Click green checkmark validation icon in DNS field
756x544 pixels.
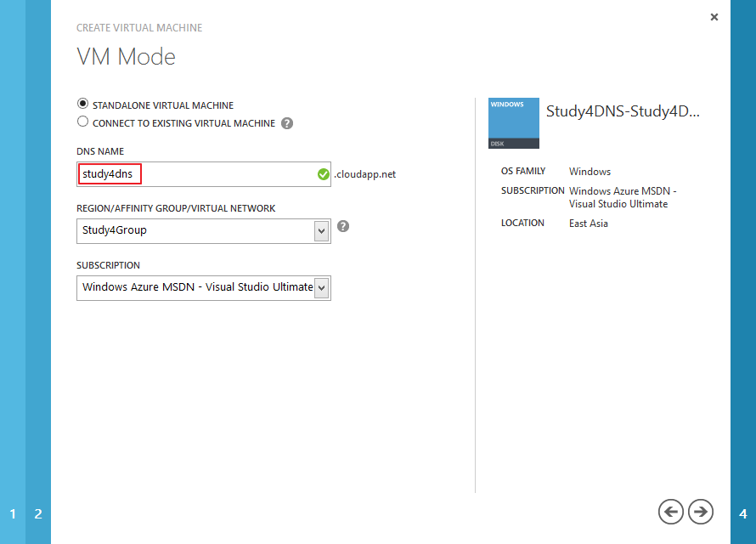point(323,174)
